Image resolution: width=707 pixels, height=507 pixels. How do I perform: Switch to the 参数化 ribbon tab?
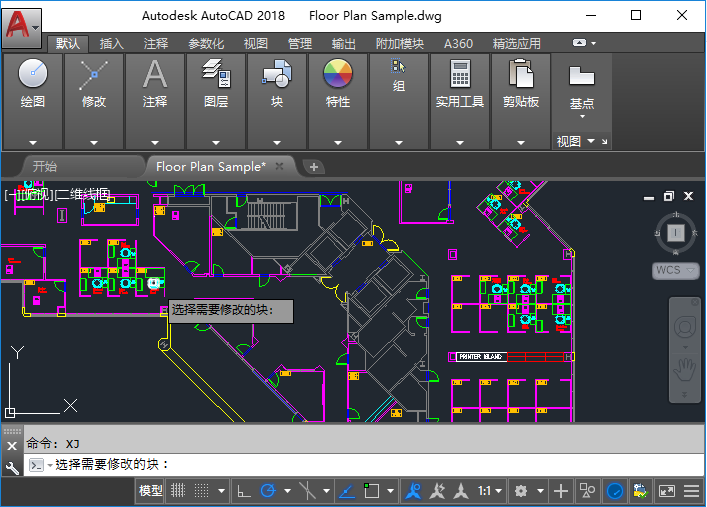pos(206,44)
